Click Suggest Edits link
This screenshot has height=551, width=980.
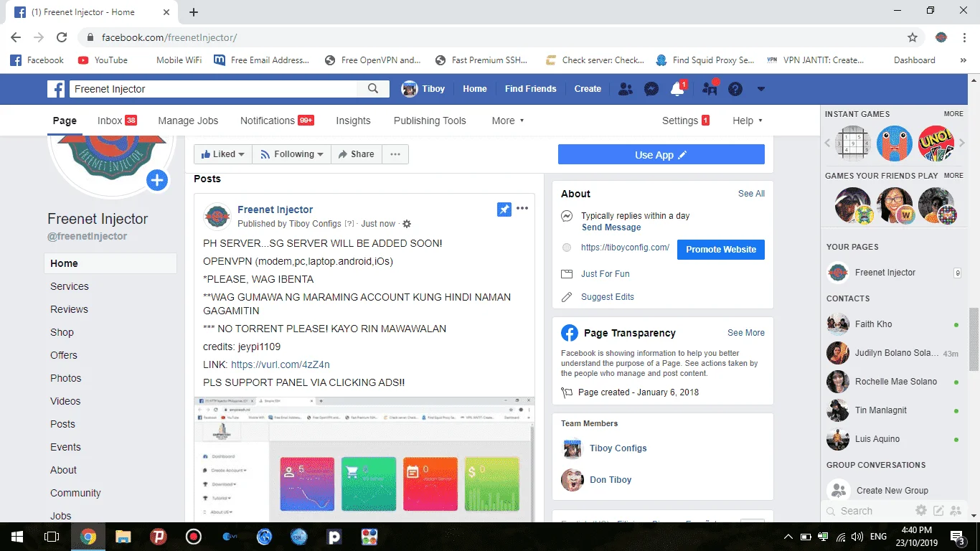608,297
